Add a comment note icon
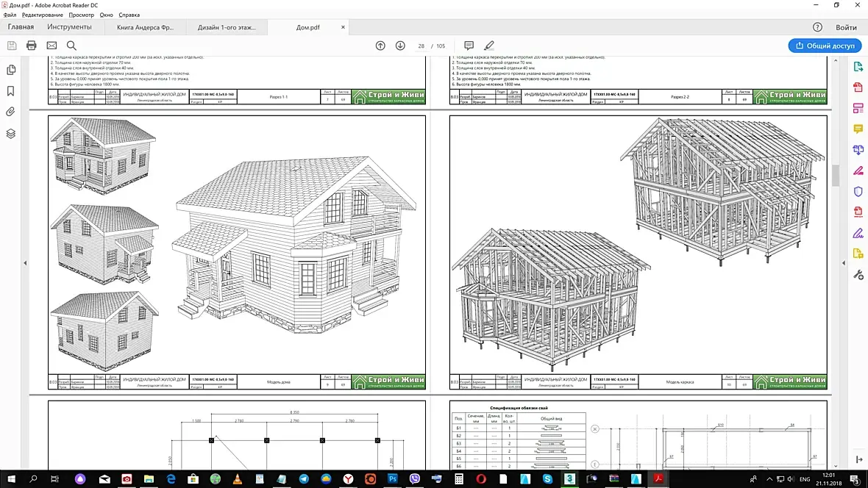This screenshot has height=488, width=868. 469,46
